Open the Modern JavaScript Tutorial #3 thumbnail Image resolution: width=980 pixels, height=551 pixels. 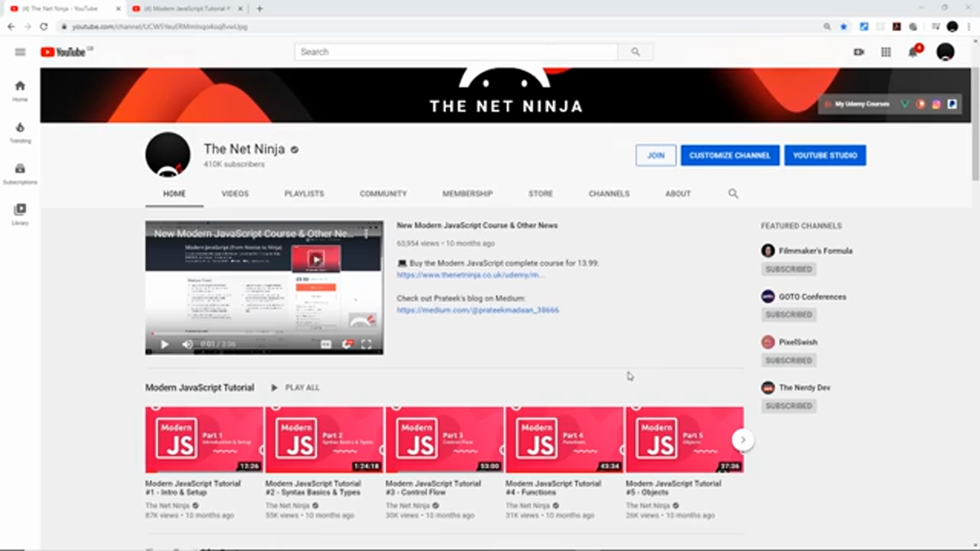tap(445, 440)
